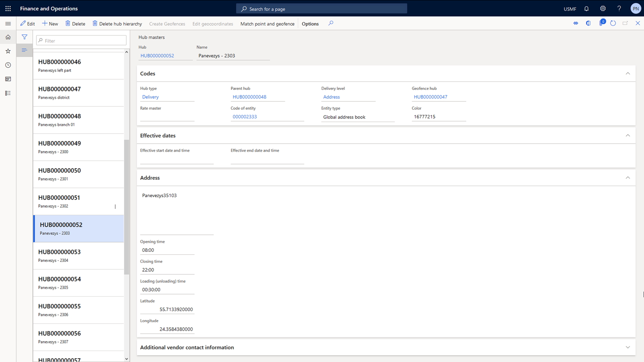Collapse the Codes section

(x=627, y=73)
